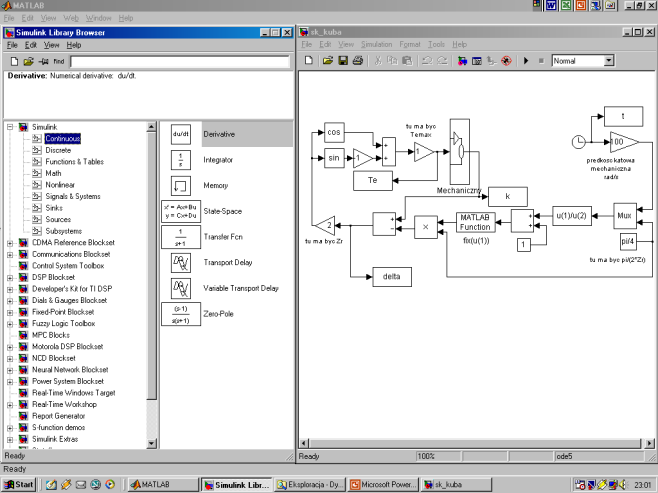Expand the CDMA Reference Blockset node
This screenshot has height=493, width=658.
[x=10, y=243]
